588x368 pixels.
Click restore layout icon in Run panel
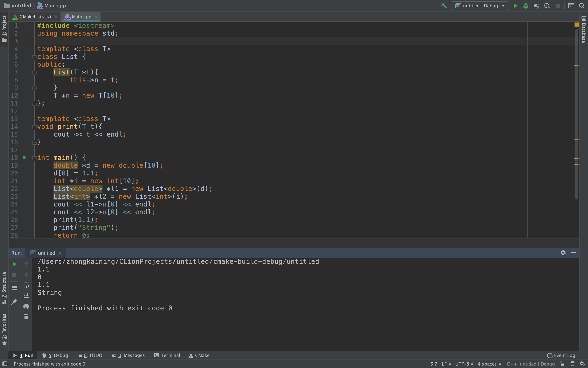tap(14, 288)
